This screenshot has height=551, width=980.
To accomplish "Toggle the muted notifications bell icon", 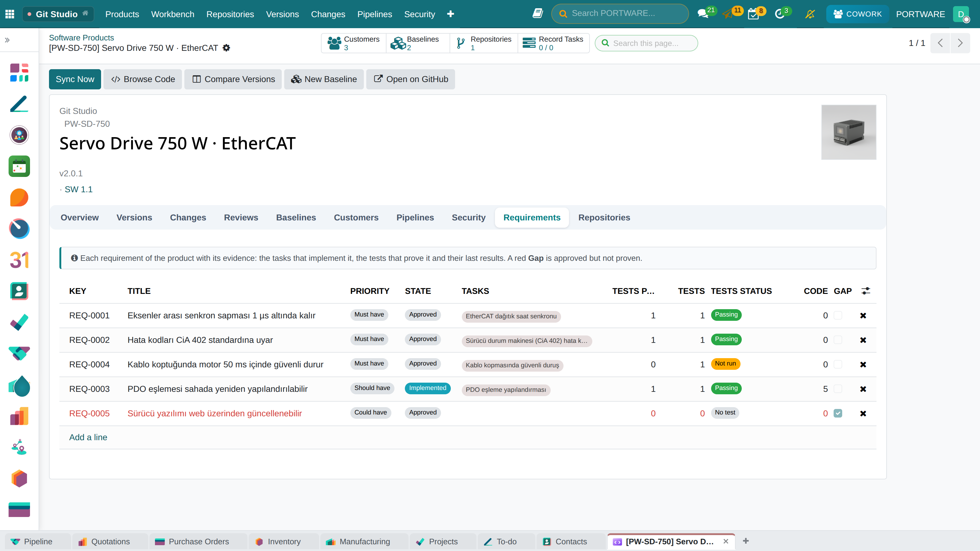I will tap(810, 14).
